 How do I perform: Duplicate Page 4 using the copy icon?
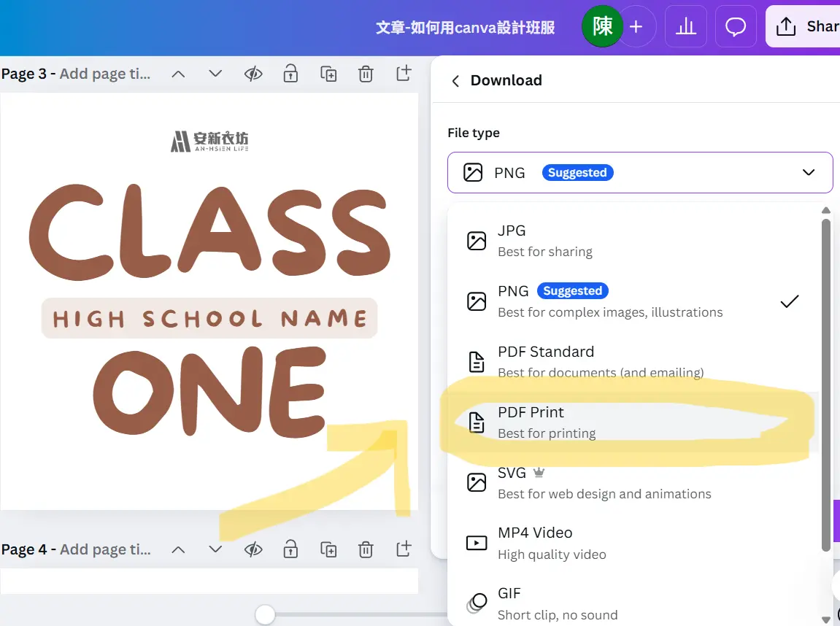coord(328,549)
